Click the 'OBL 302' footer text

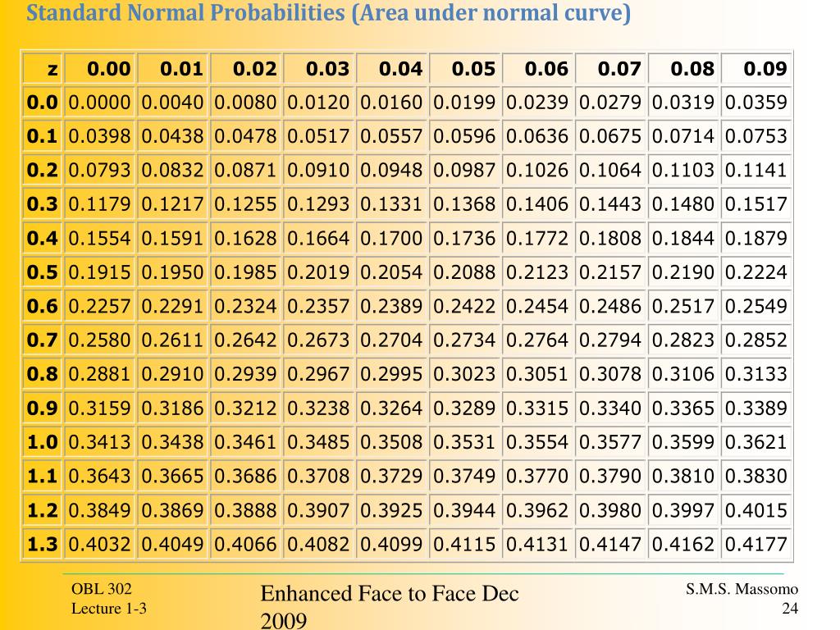click(x=101, y=589)
